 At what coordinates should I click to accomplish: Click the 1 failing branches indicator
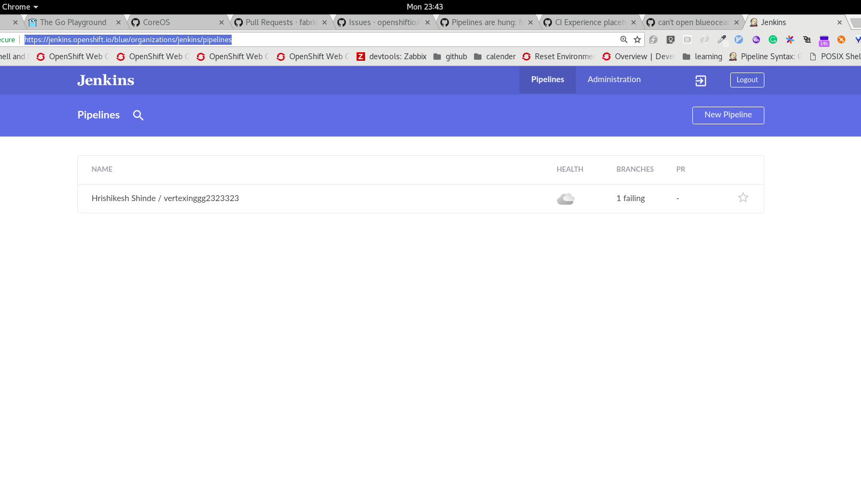pos(630,198)
